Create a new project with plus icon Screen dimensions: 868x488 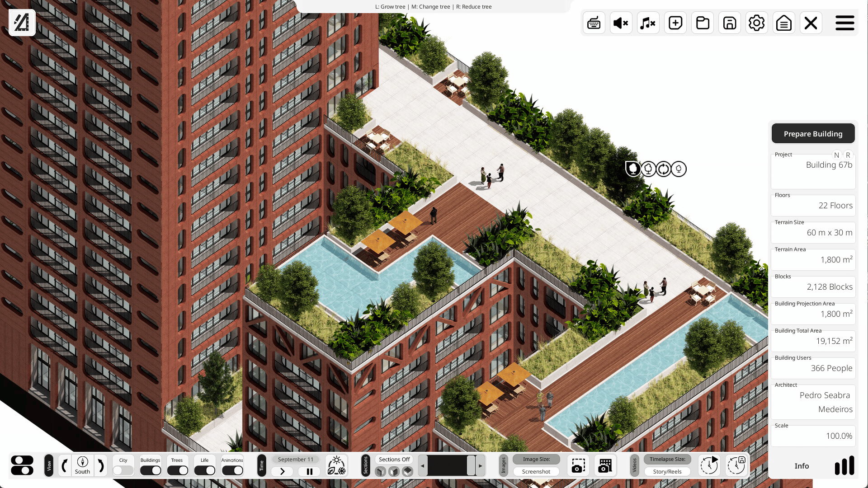tap(675, 23)
